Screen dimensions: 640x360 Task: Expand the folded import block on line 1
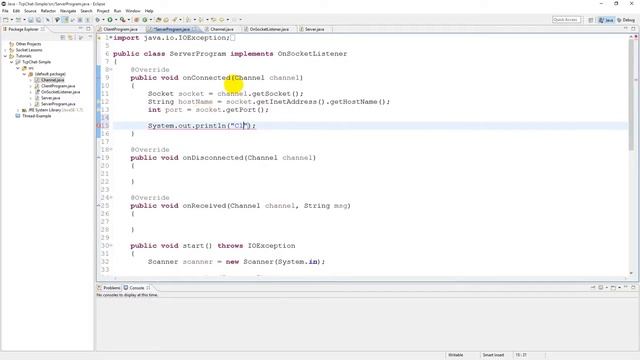(111, 38)
